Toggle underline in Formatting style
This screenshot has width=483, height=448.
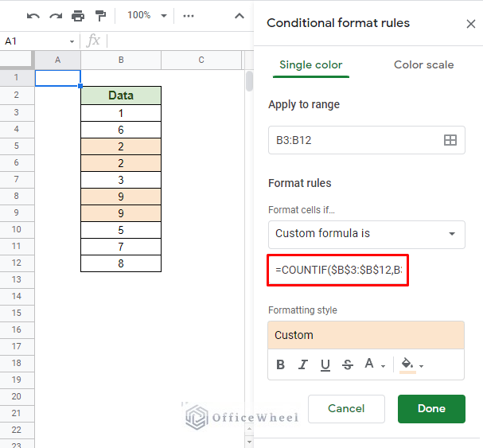pos(325,365)
